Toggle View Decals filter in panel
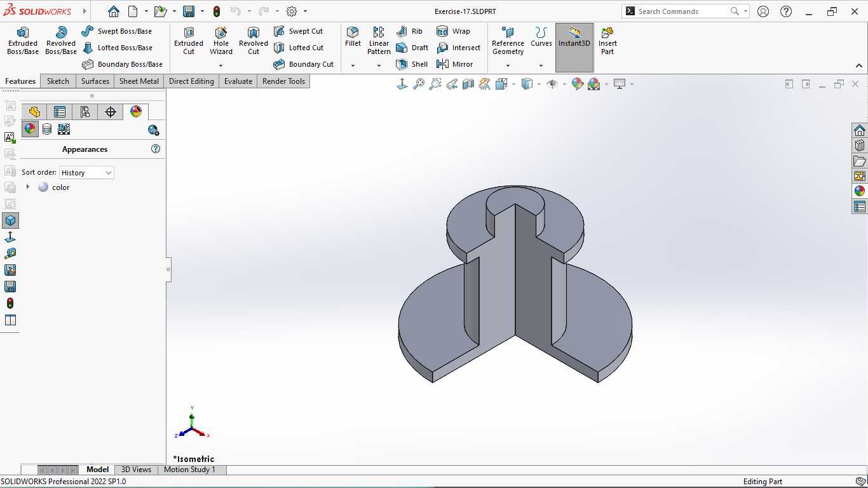 (47, 129)
